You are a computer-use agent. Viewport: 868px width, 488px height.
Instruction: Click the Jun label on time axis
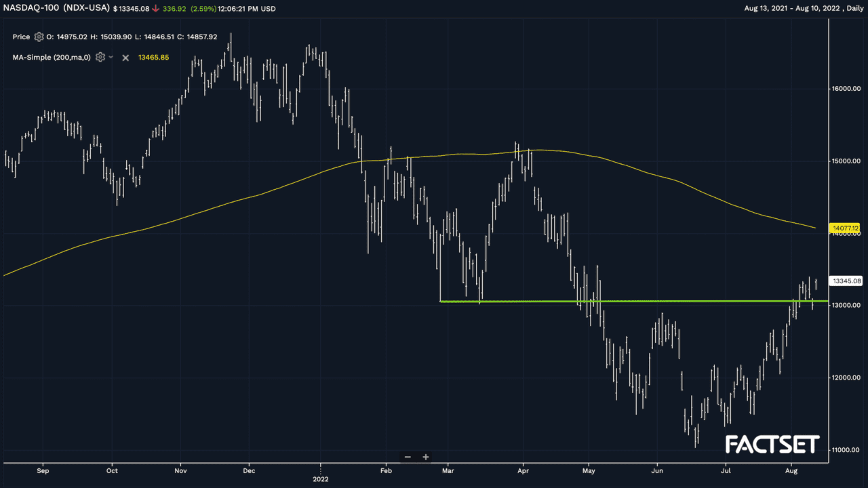click(656, 470)
